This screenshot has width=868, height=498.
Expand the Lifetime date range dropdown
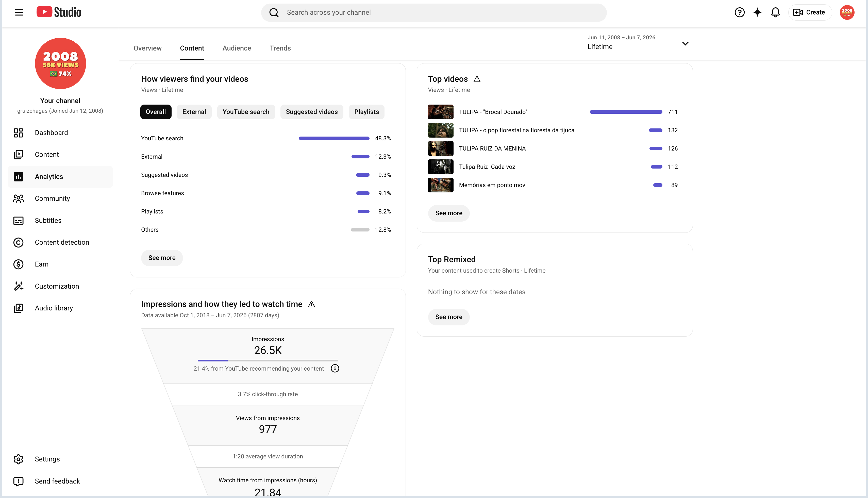point(638,43)
